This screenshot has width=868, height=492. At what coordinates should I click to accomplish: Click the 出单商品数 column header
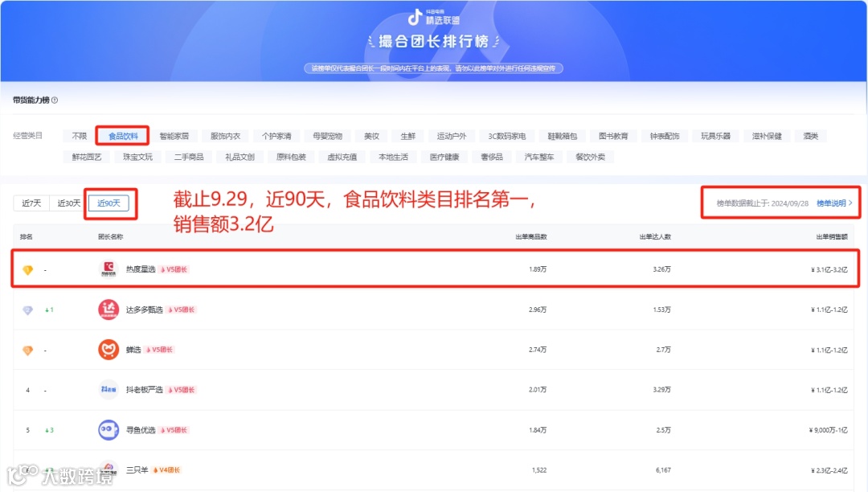(x=531, y=237)
